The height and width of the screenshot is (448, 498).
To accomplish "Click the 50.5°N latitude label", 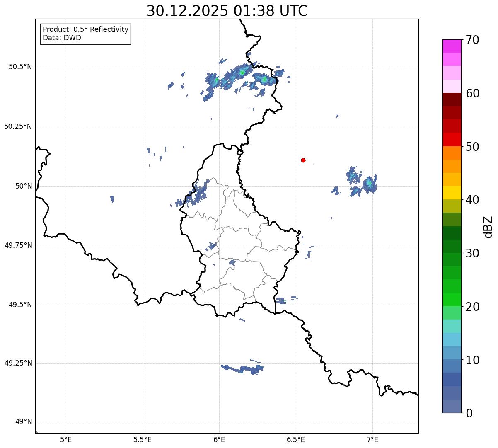I will (x=20, y=67).
